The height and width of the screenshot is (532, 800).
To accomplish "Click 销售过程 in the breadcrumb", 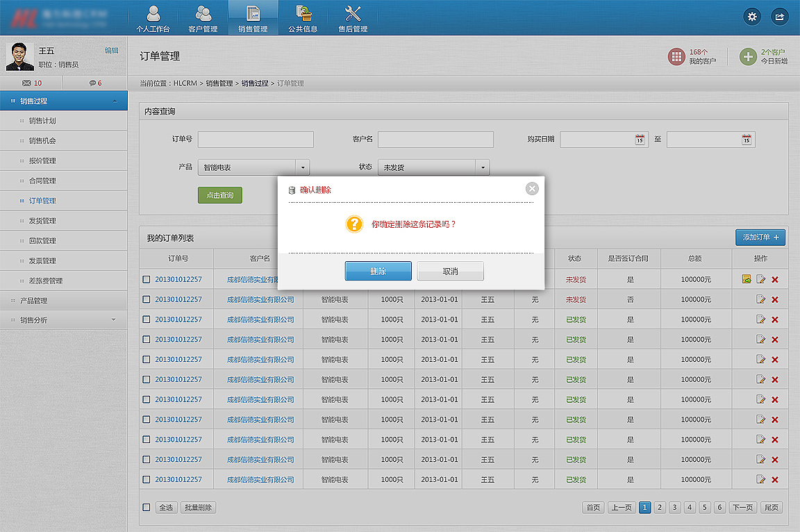I will (255, 83).
